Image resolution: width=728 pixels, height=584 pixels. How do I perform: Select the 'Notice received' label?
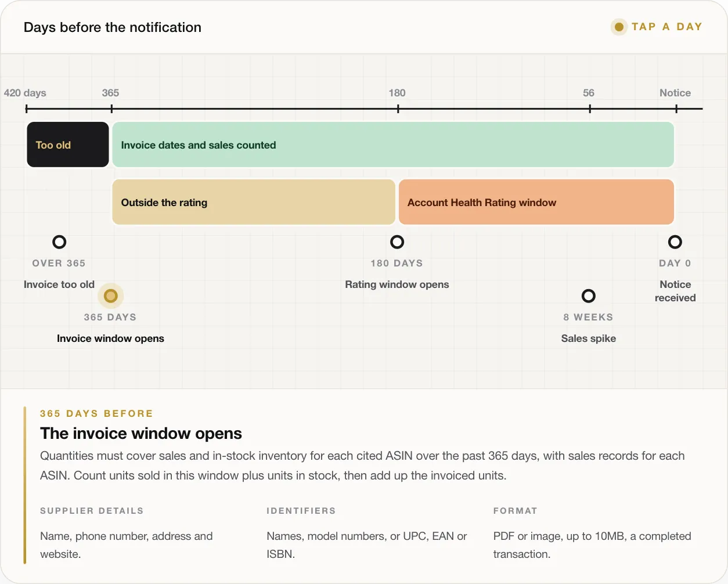(x=675, y=291)
